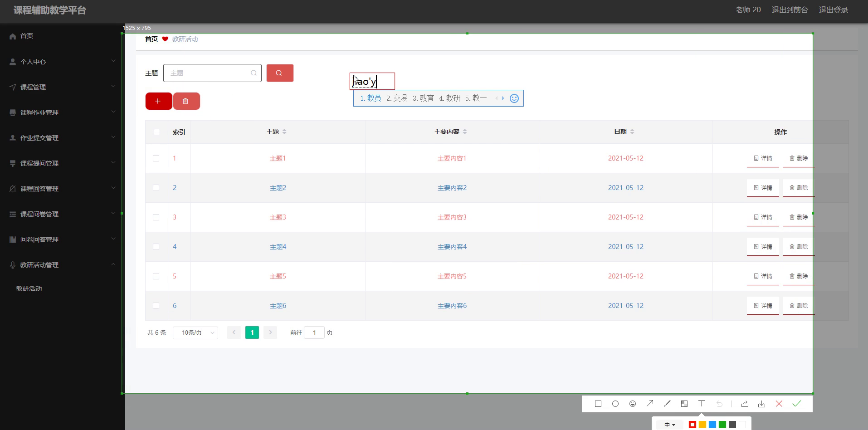Screen dimensions: 868x430
Task: Save the screenshot with the download icon
Action: (x=762, y=404)
